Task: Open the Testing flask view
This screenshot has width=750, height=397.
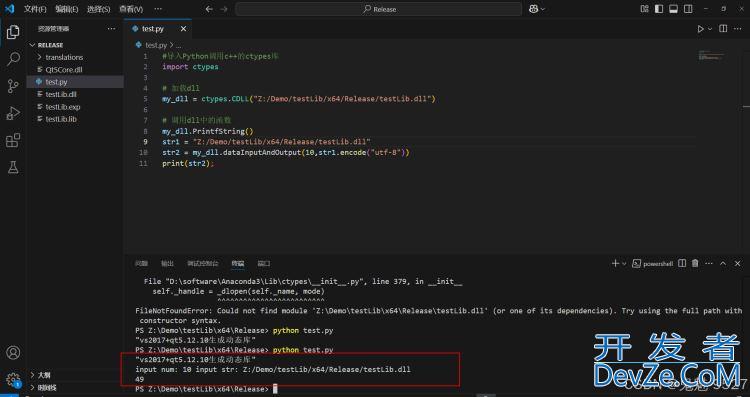Action: [x=13, y=167]
